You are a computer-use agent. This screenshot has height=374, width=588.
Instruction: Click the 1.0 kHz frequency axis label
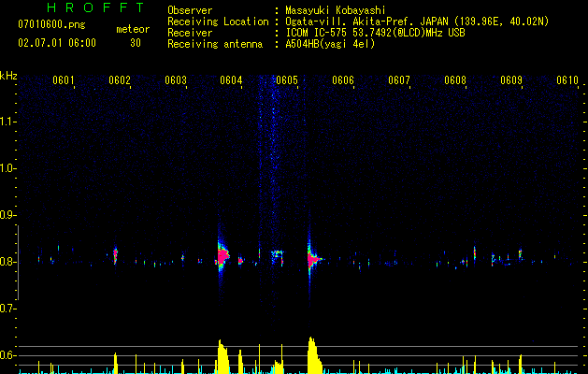(7, 168)
